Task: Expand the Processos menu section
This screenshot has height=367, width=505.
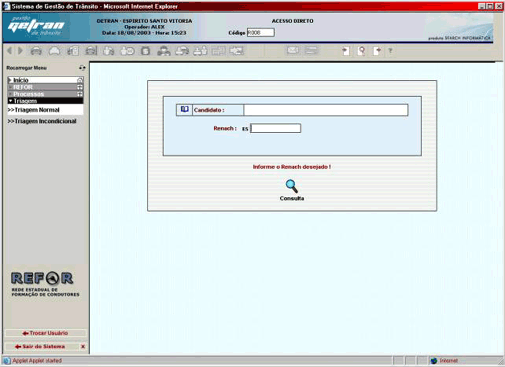Action: 45,94
